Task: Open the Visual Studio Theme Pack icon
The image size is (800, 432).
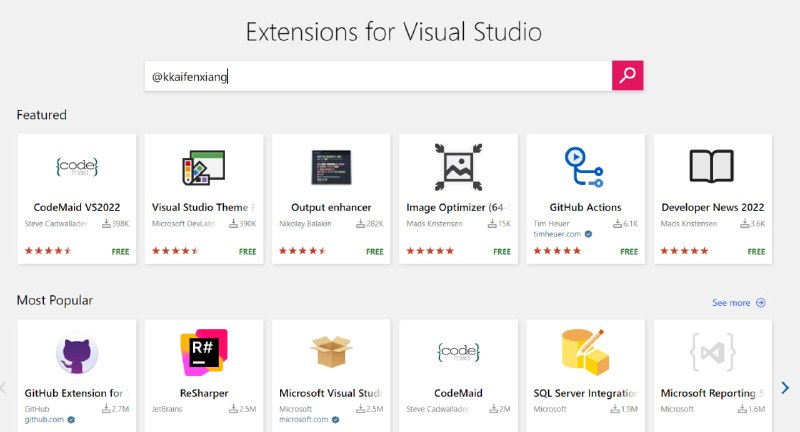Action: 204,166
